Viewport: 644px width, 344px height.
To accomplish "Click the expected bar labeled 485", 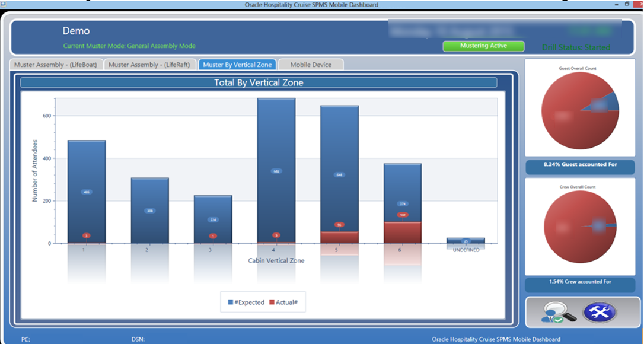I will point(87,192).
